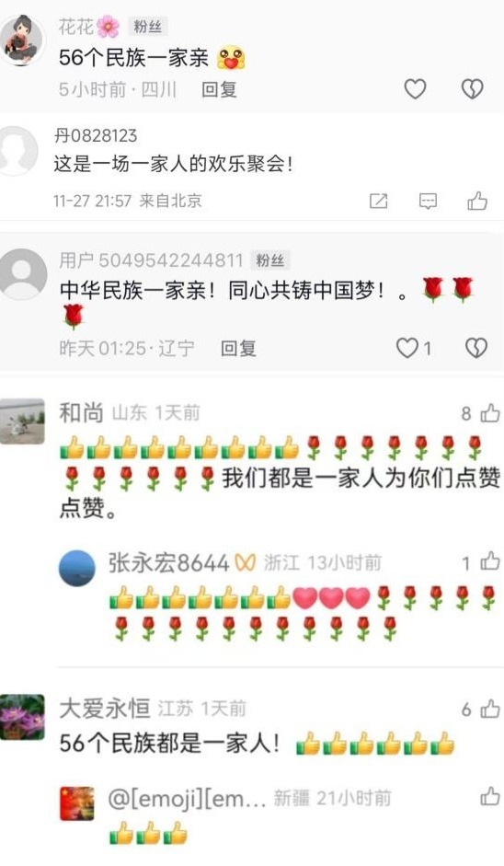Tap the 丹0828123 username
This screenshot has width=504, height=866.
(x=96, y=136)
